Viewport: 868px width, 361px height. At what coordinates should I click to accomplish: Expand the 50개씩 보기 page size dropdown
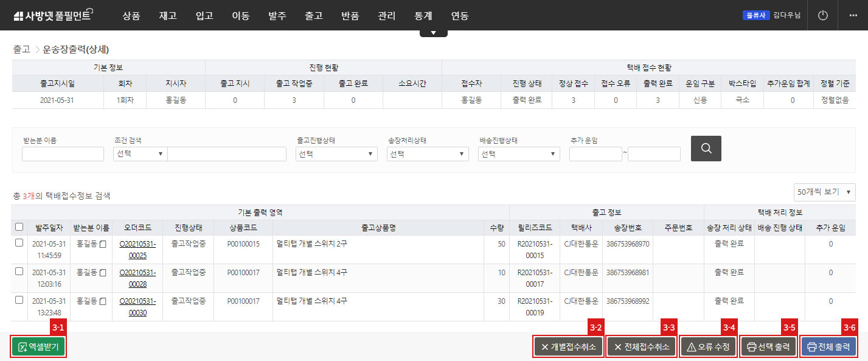tap(824, 192)
